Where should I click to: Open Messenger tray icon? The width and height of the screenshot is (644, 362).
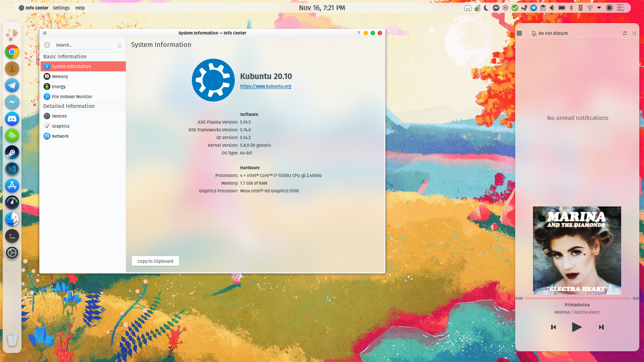496,8
